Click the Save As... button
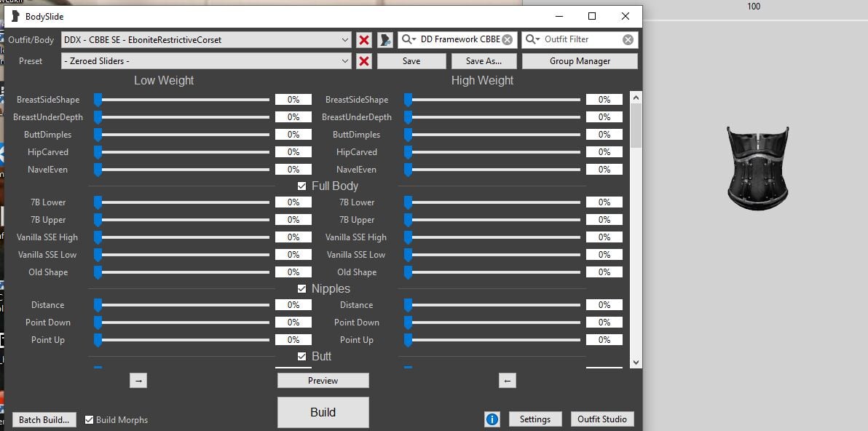Viewport: 868px width, 431px height. point(484,61)
